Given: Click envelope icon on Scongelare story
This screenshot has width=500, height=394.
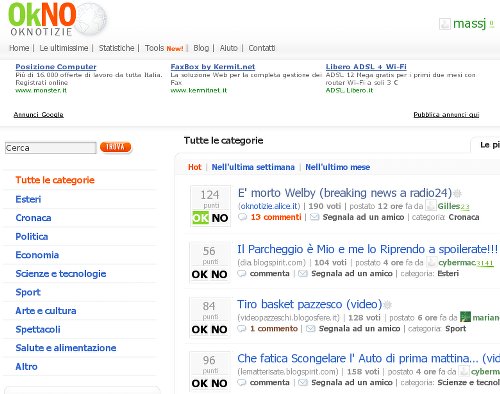Looking at the screenshot, I should (x=303, y=382).
